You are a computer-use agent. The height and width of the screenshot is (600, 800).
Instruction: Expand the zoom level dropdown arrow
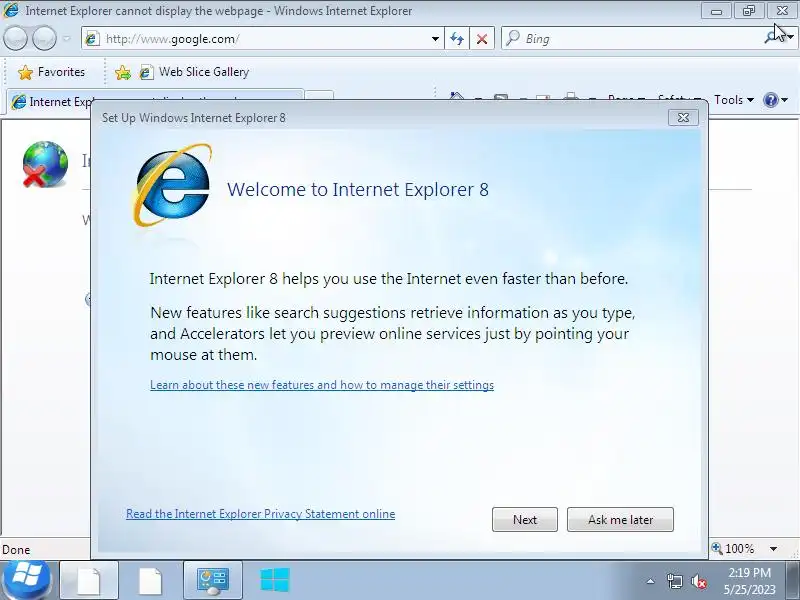tap(773, 549)
